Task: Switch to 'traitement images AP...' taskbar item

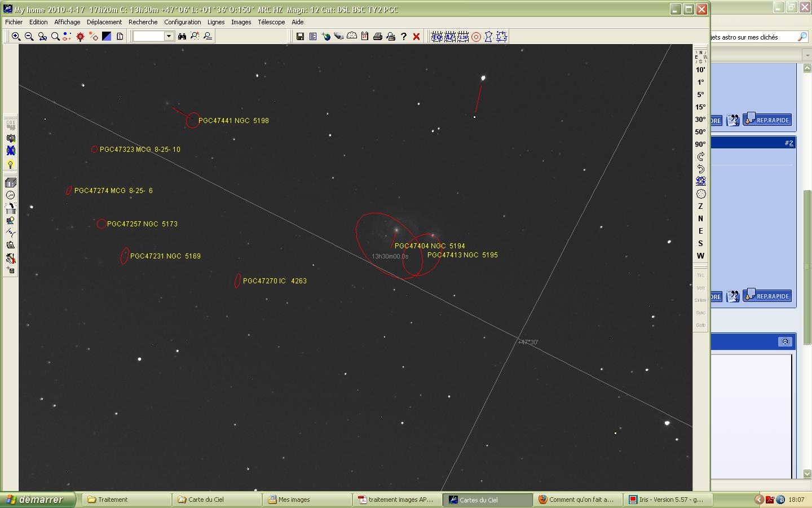Action: click(398, 500)
